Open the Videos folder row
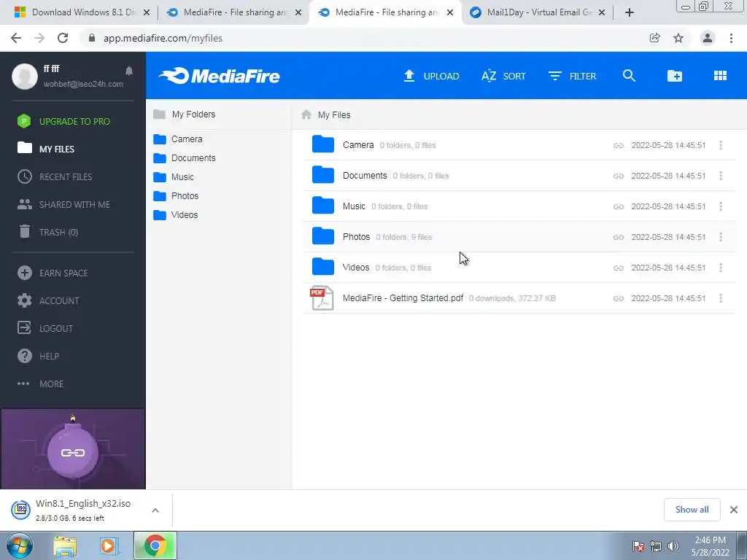Viewport: 747px width, 560px height. 519,267
